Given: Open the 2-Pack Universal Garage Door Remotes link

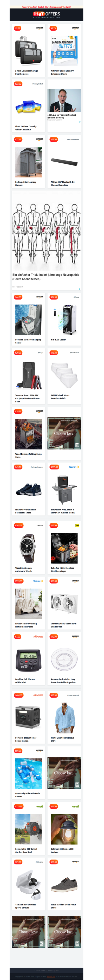Looking at the screenshot, I should coord(26,72).
